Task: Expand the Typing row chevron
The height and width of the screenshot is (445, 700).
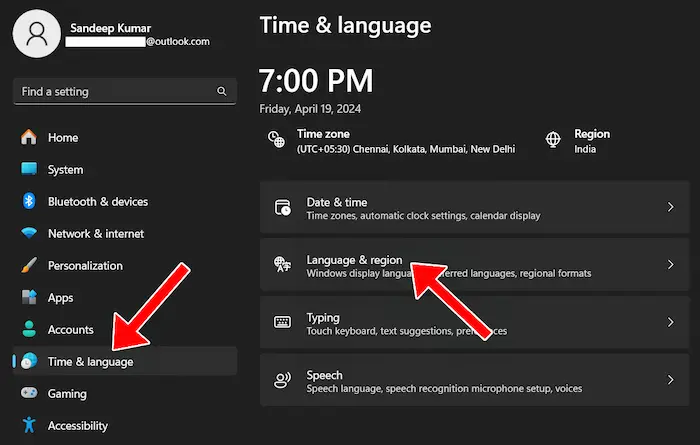Action: coord(670,322)
